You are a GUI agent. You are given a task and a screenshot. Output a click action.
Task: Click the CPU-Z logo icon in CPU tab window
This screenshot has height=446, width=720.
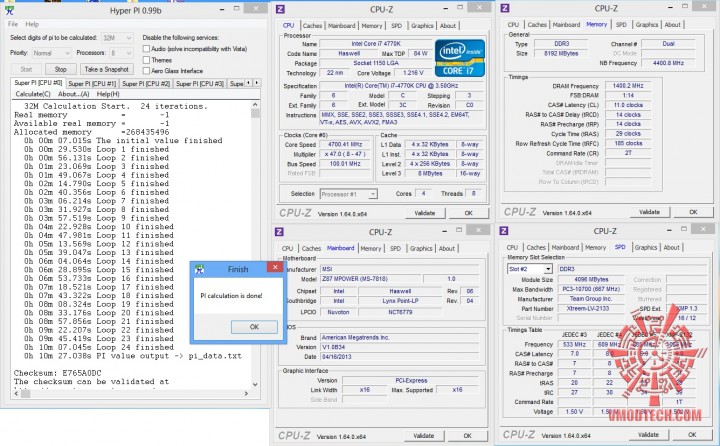(x=280, y=9)
